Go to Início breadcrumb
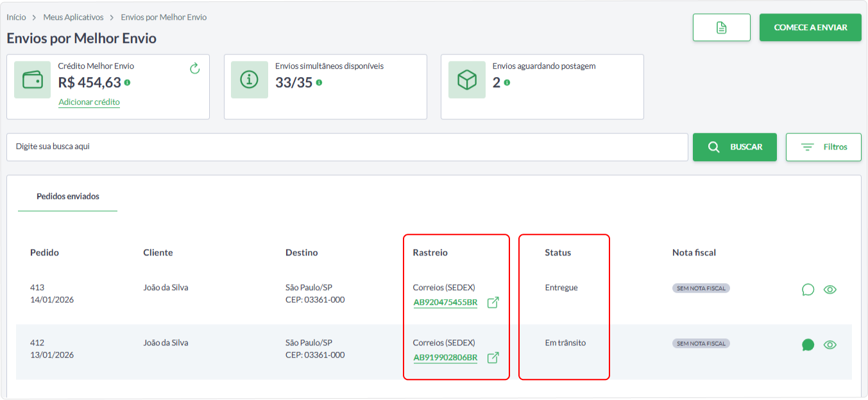 tap(16, 17)
